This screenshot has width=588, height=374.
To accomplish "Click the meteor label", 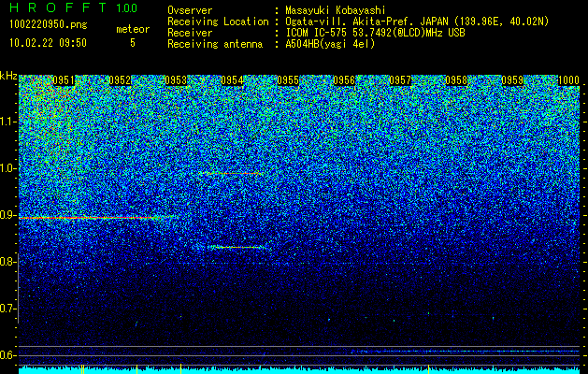I will 133,29.
